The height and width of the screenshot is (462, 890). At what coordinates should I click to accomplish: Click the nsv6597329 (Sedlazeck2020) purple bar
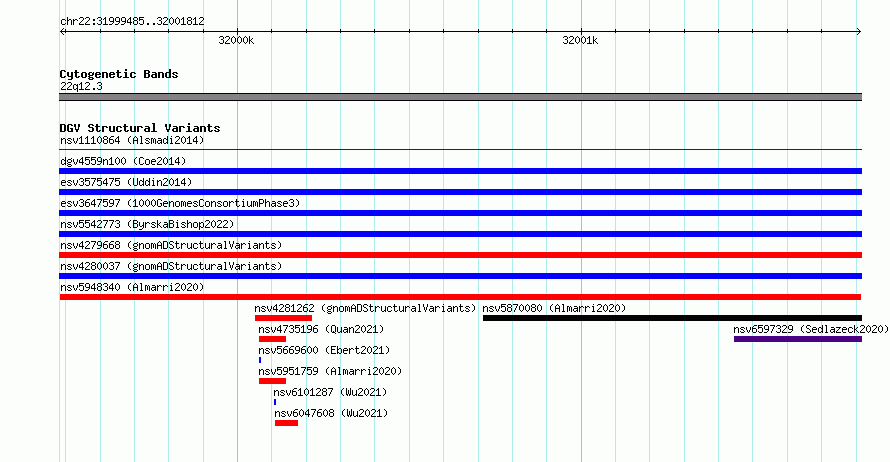(797, 339)
